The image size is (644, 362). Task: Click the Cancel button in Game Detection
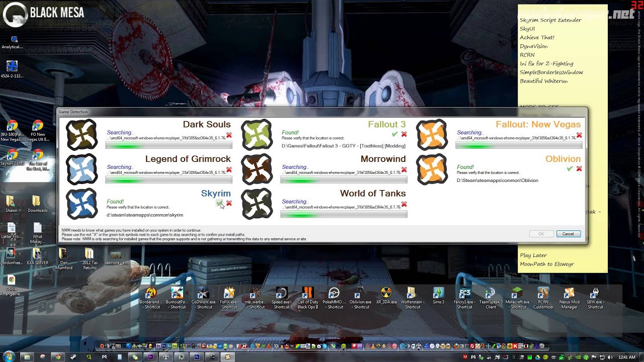[569, 234]
